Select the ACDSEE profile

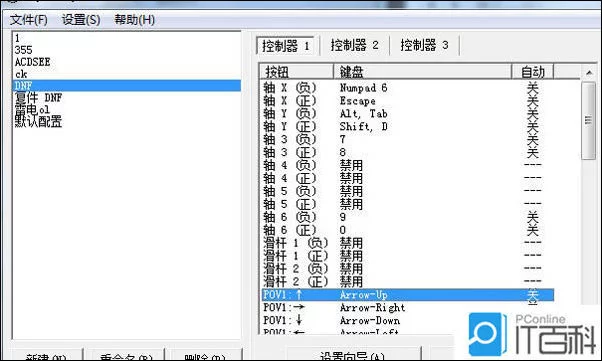pos(127,62)
